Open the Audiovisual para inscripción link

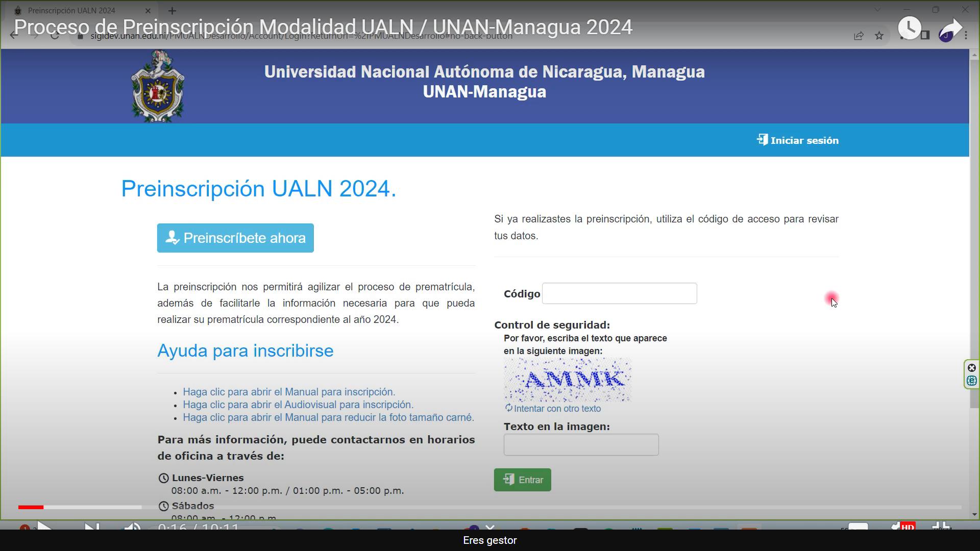click(298, 405)
